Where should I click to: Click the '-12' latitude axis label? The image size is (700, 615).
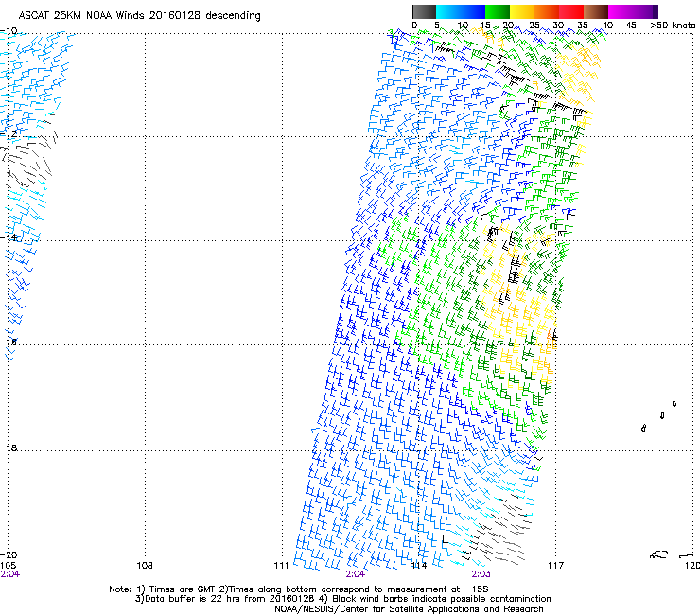[x=9, y=133]
